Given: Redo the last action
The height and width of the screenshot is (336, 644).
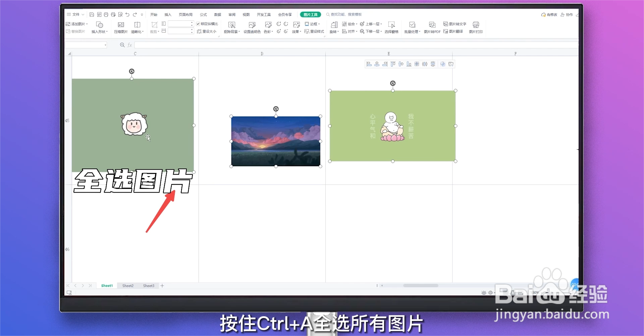Looking at the screenshot, I should coord(135,14).
